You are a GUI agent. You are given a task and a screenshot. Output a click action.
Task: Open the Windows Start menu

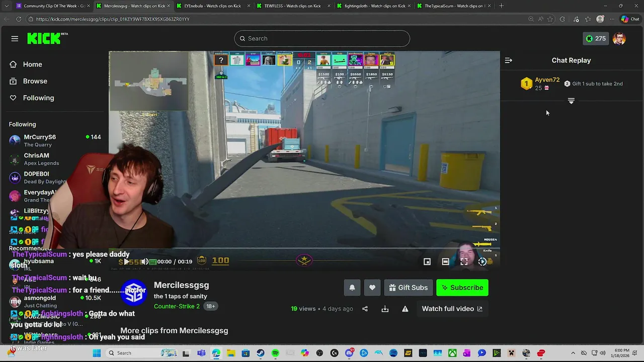[97, 353]
